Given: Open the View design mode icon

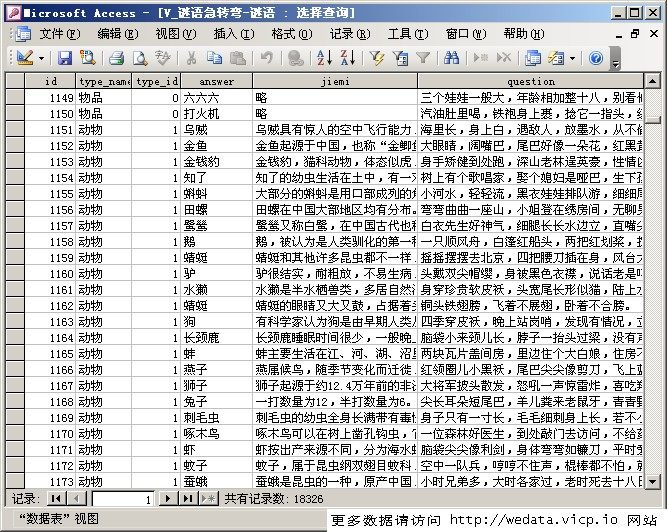Looking at the screenshot, I should [25, 58].
